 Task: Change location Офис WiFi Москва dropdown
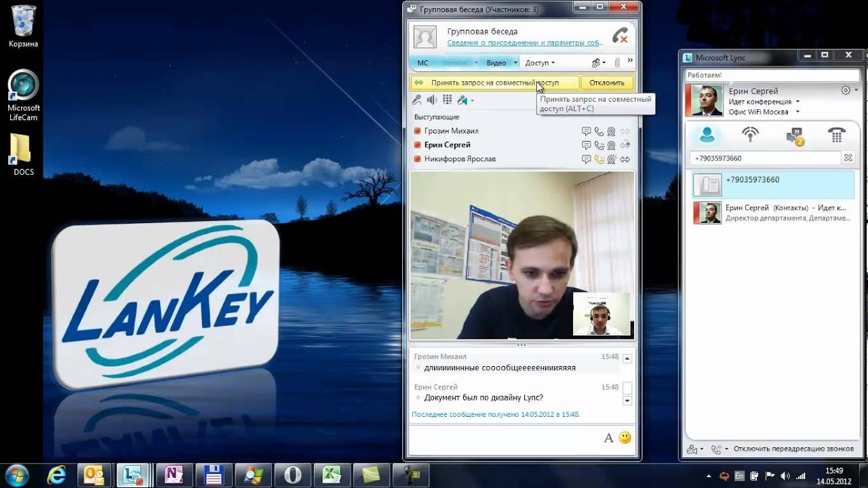(x=764, y=112)
